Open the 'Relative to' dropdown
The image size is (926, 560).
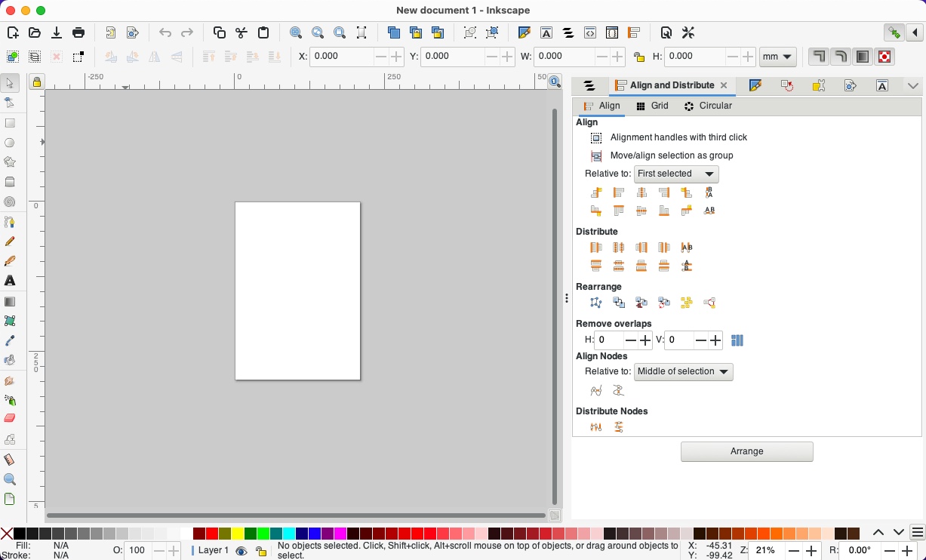pyautogui.click(x=675, y=174)
